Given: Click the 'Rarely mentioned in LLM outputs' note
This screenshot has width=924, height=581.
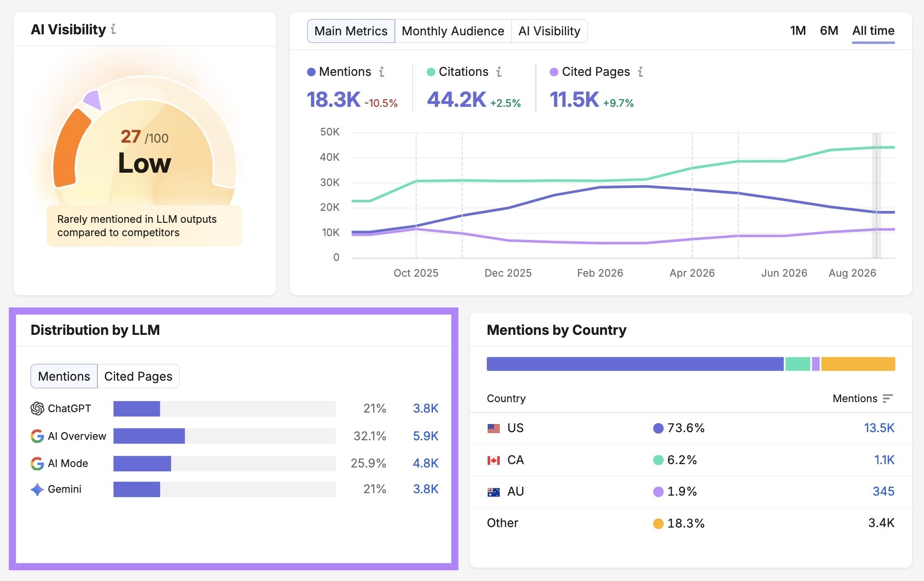Looking at the screenshot, I should (x=144, y=226).
